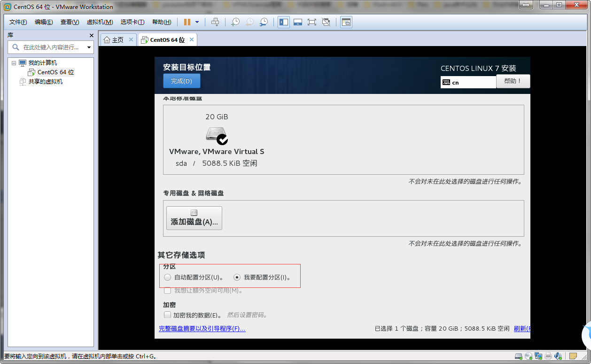Image resolution: width=591 pixels, height=364 pixels.
Task: Click the thumbnail bar toolbar icon
Action: (297, 22)
